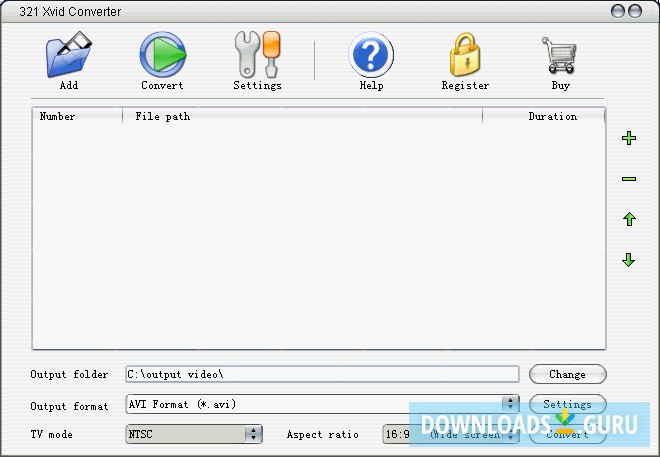Click the Change output folder button

pyautogui.click(x=567, y=374)
